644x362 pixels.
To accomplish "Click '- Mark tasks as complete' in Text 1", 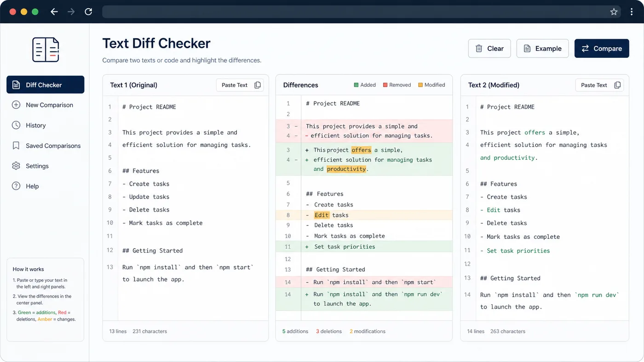I will [162, 223].
